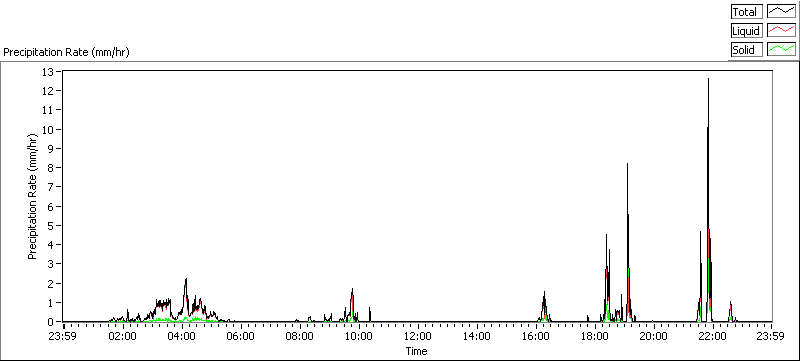Click the 22:00 time axis marker

(712, 336)
